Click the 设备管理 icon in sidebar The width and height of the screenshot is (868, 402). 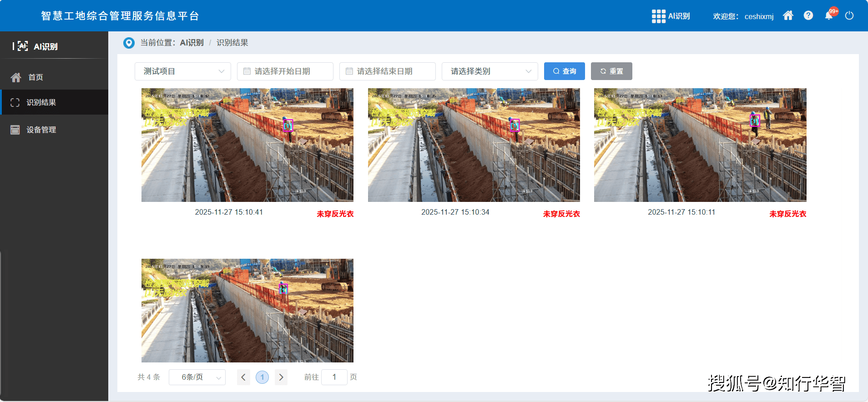pos(15,130)
